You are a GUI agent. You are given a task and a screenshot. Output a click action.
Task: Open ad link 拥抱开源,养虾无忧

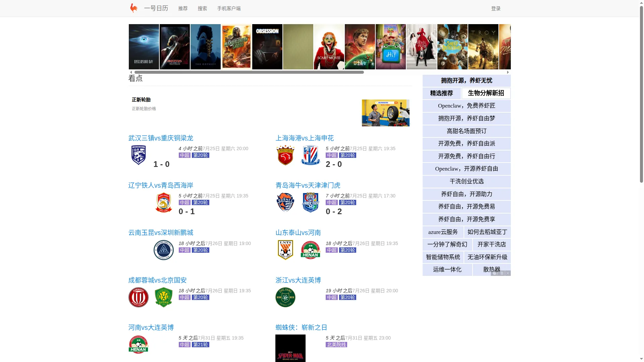[x=467, y=80]
